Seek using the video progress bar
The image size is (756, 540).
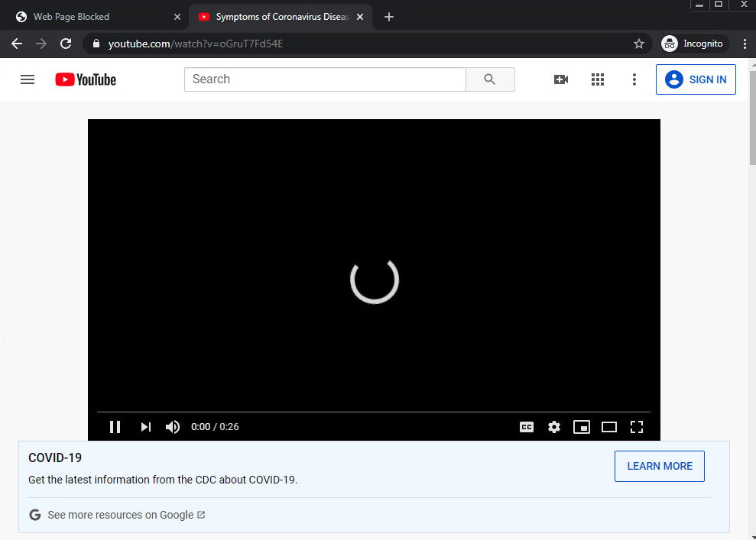click(375, 411)
